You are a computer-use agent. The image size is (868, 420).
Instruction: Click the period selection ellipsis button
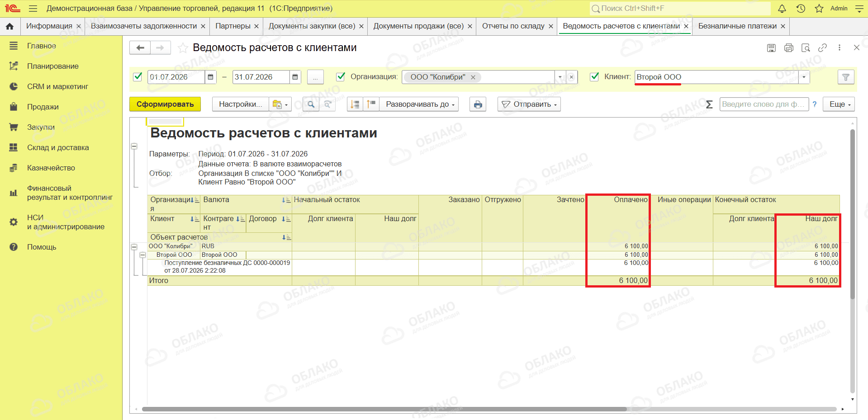(315, 77)
